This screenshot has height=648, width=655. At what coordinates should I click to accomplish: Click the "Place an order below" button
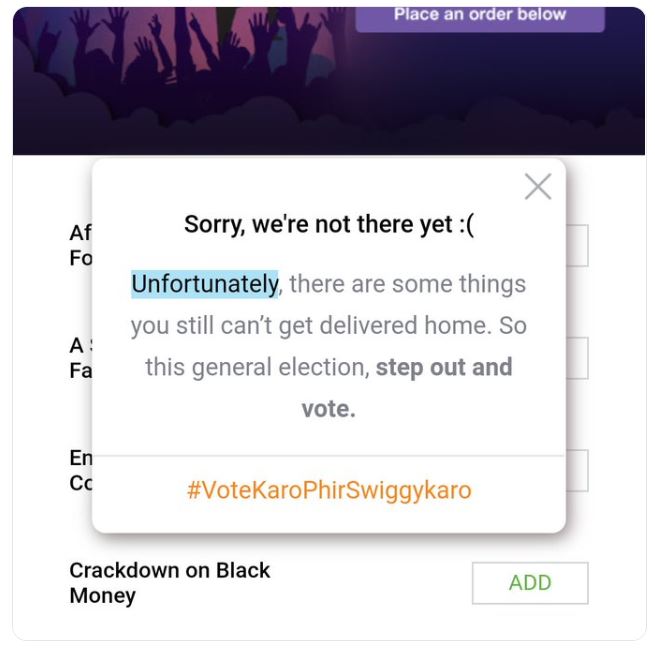coord(480,15)
